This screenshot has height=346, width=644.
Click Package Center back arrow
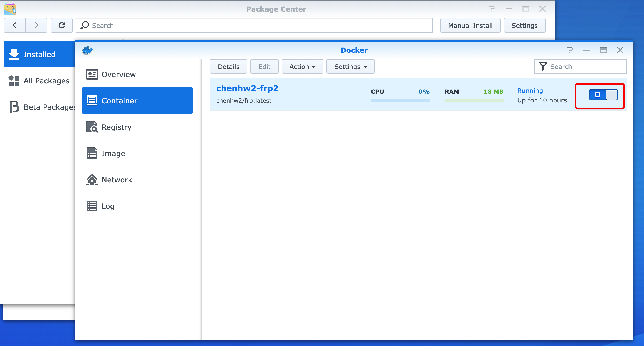click(x=15, y=25)
